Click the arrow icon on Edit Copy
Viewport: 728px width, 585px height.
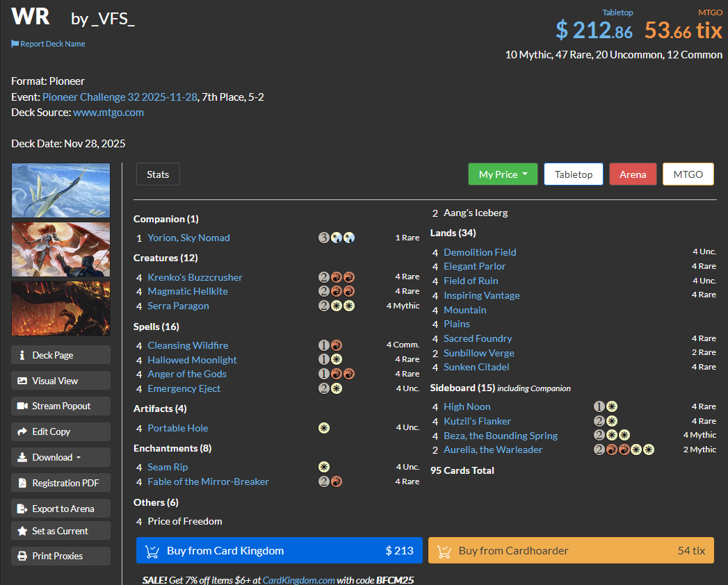pyautogui.click(x=22, y=432)
